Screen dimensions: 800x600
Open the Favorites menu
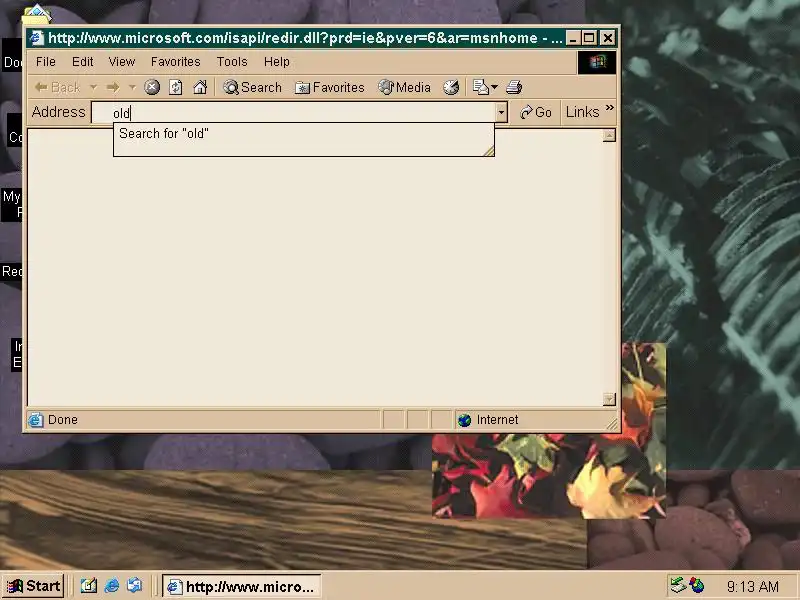[x=176, y=62]
